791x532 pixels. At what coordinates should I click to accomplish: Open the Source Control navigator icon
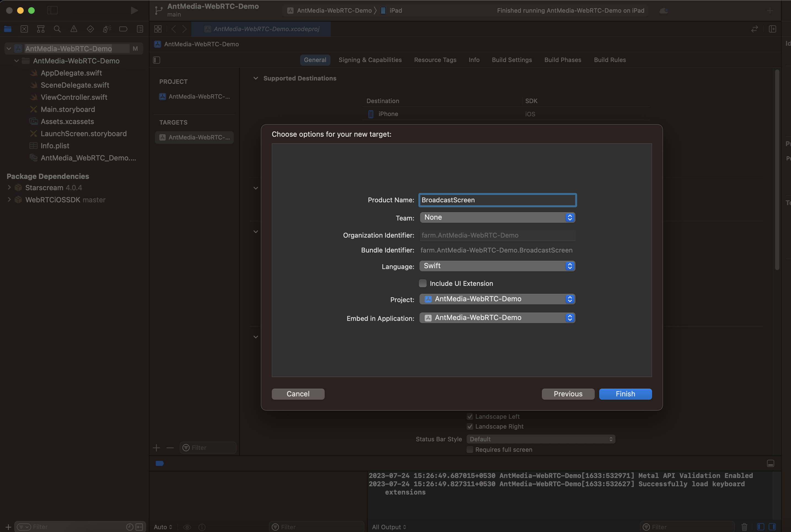[x=24, y=29]
